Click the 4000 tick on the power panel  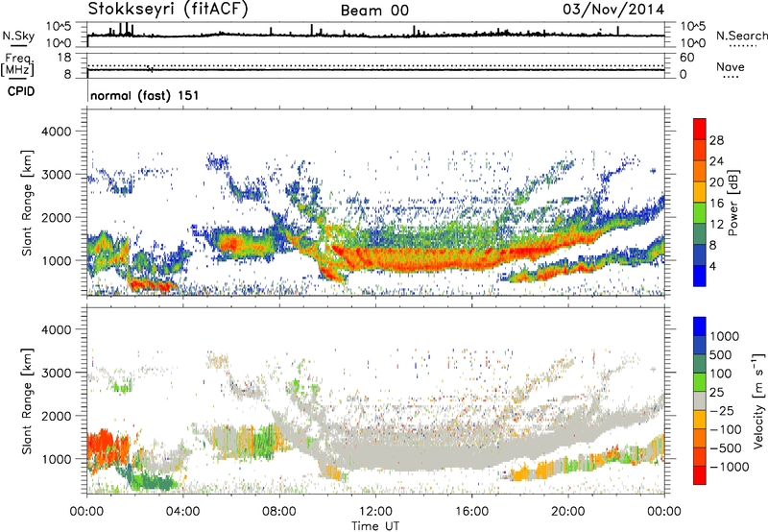click(x=57, y=132)
